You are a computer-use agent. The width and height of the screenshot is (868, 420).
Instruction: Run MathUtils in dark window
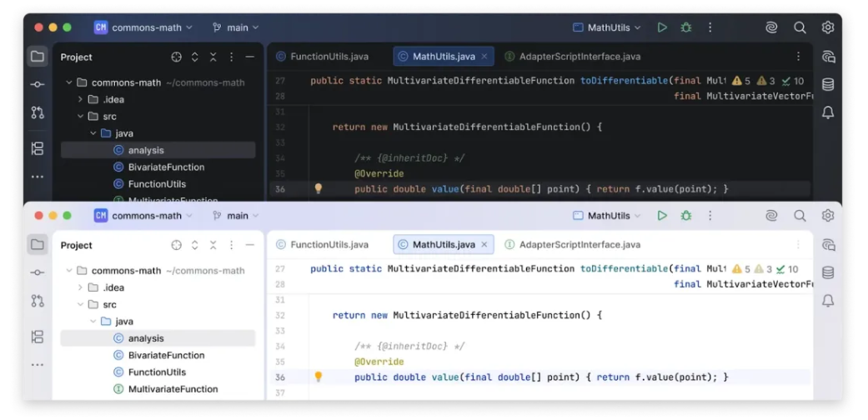pos(662,27)
